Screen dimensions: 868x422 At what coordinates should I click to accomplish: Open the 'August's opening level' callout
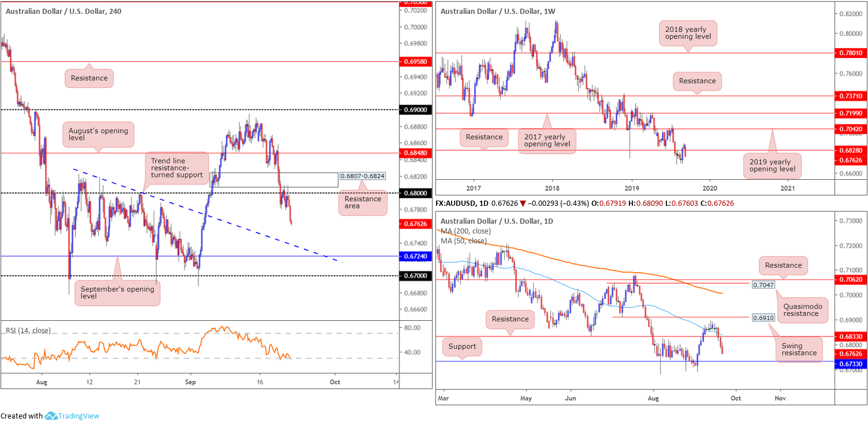pos(98,135)
